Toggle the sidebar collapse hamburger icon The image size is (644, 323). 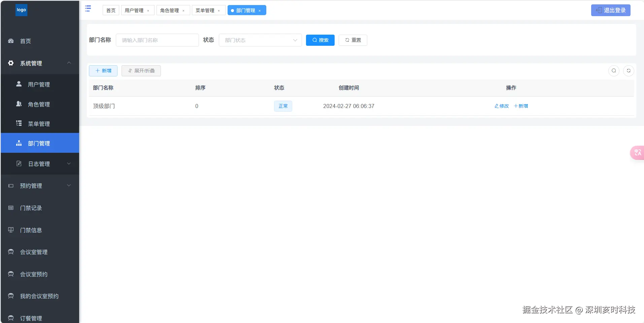click(x=88, y=9)
